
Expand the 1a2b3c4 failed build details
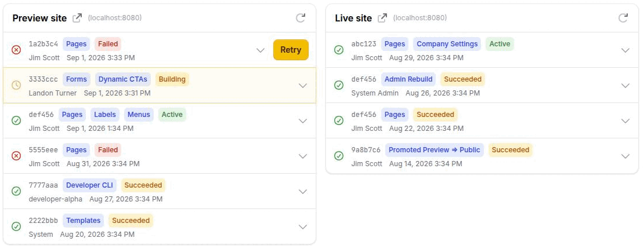point(261,50)
